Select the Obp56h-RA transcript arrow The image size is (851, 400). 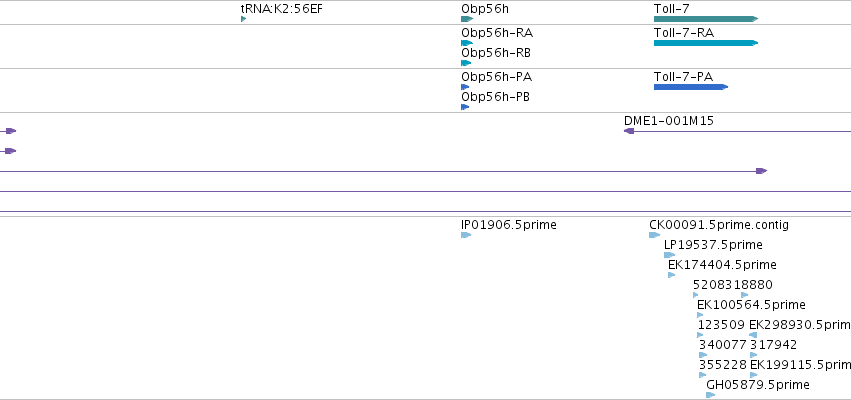[x=467, y=43]
